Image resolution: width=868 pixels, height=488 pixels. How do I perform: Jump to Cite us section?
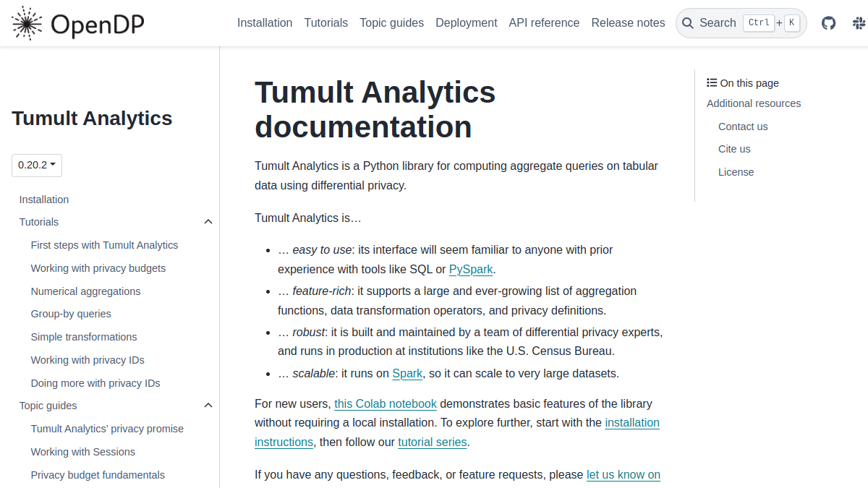tap(734, 149)
